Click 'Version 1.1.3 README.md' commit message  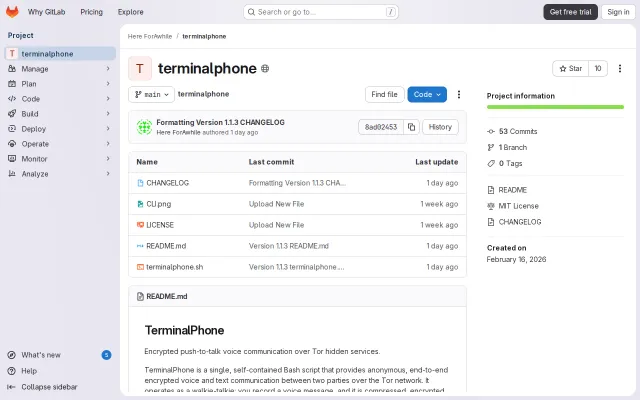[x=289, y=246]
